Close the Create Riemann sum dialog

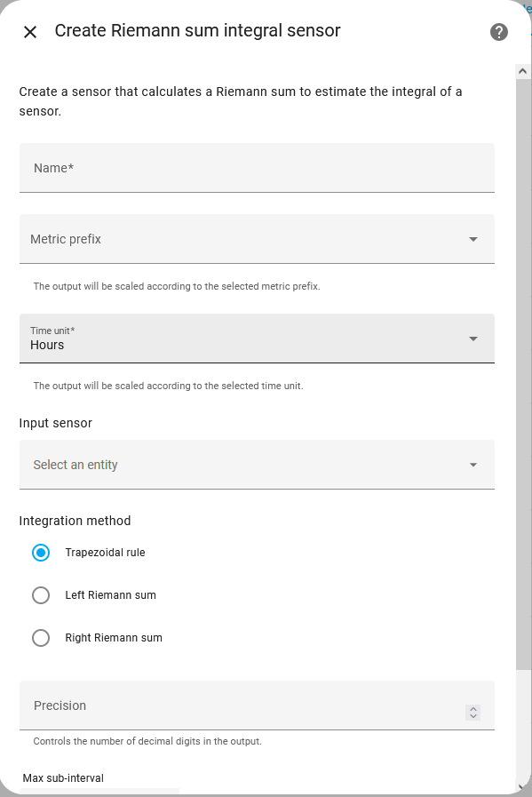(x=29, y=31)
